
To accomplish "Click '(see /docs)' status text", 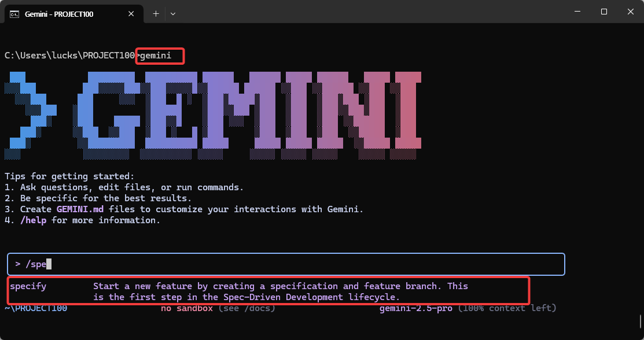I will [247, 308].
